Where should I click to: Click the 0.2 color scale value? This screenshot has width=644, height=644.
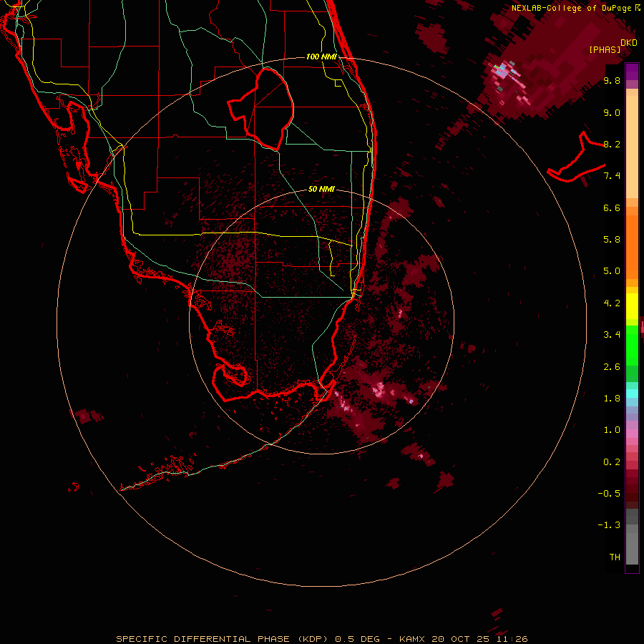click(612, 462)
